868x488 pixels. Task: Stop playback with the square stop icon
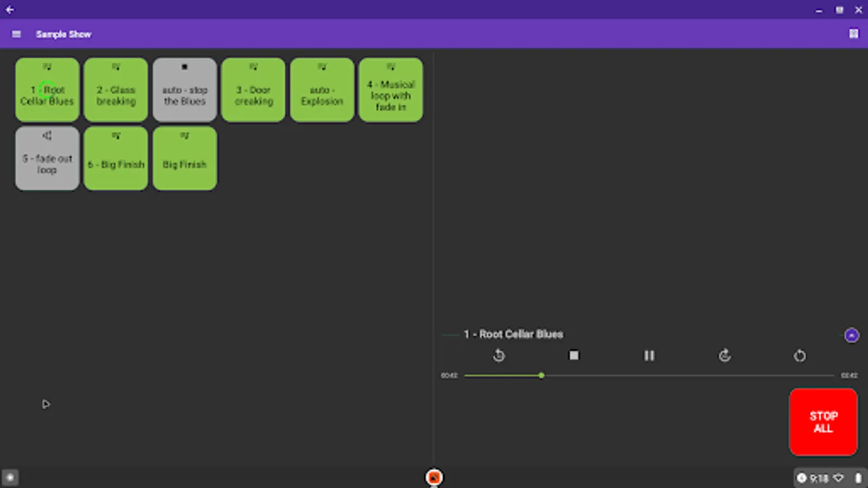574,355
